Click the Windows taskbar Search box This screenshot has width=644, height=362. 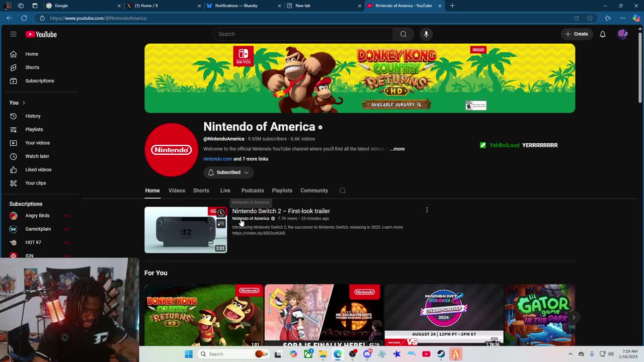233,354
